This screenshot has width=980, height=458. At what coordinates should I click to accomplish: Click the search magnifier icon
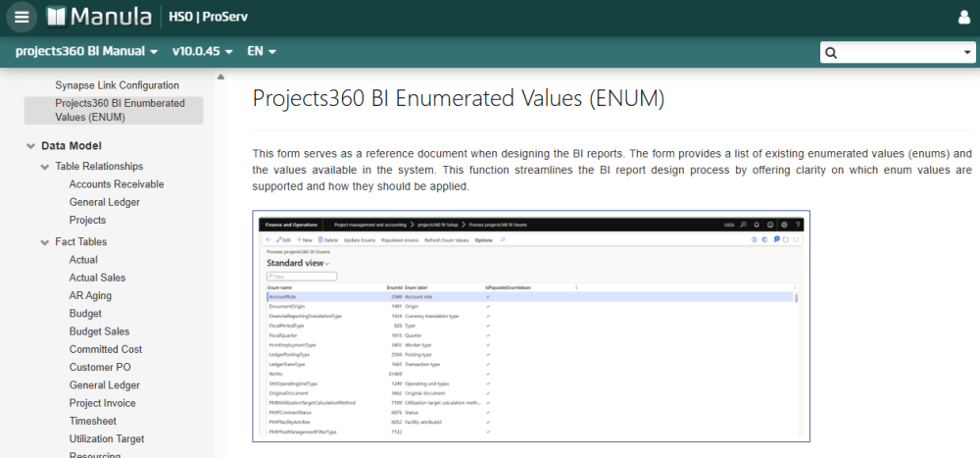831,53
